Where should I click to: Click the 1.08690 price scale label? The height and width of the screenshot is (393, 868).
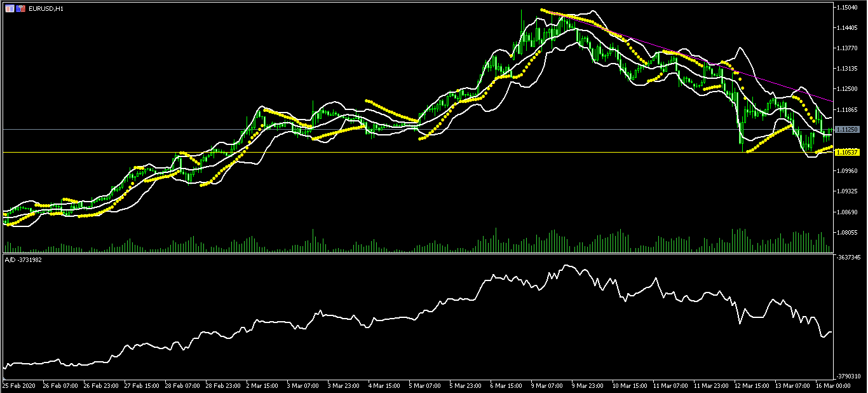tap(848, 212)
